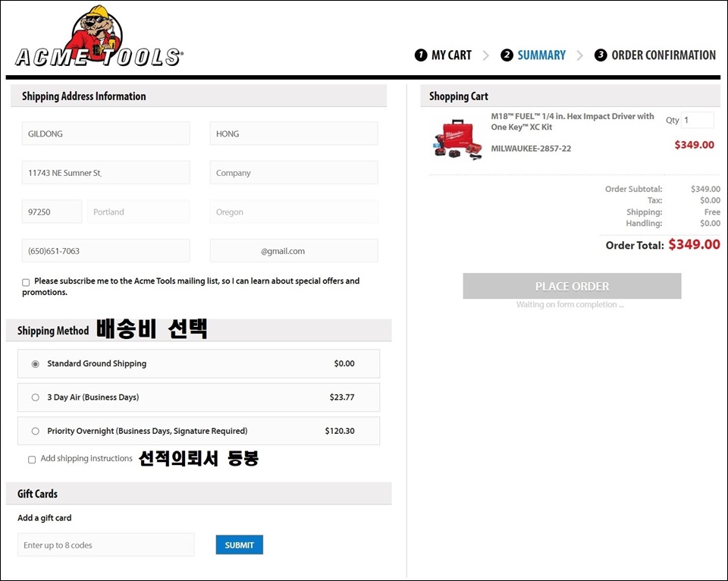Click the Shipping Method heading

(x=53, y=331)
